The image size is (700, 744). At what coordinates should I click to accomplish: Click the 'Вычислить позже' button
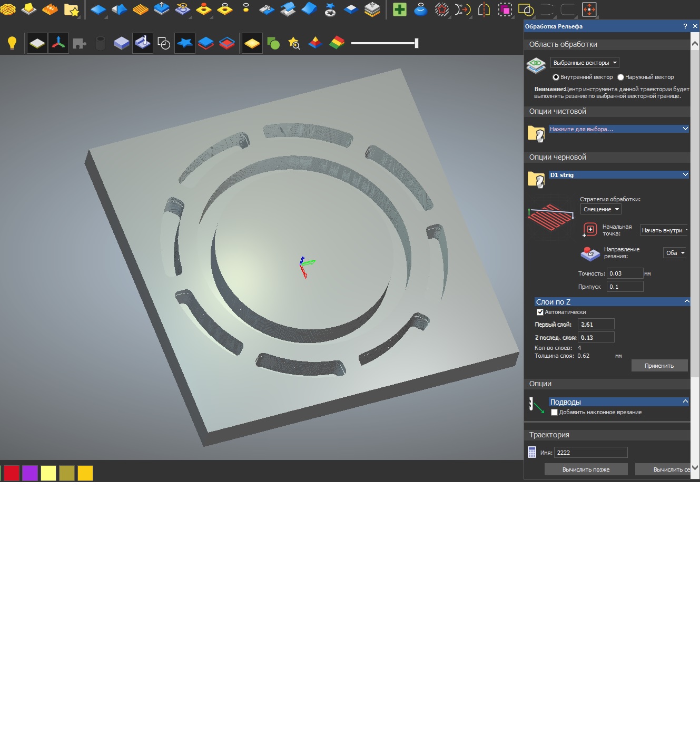[x=586, y=469]
